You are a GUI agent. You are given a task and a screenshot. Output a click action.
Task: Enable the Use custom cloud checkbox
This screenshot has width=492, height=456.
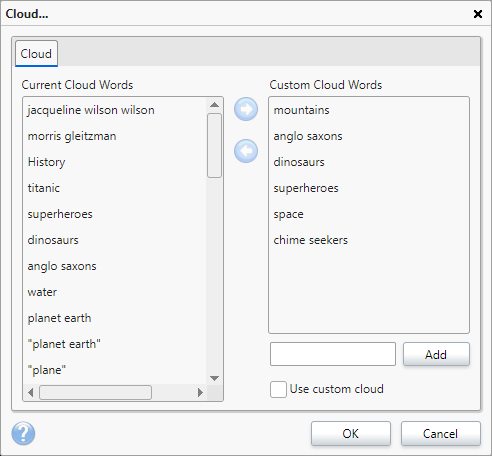pos(278,389)
